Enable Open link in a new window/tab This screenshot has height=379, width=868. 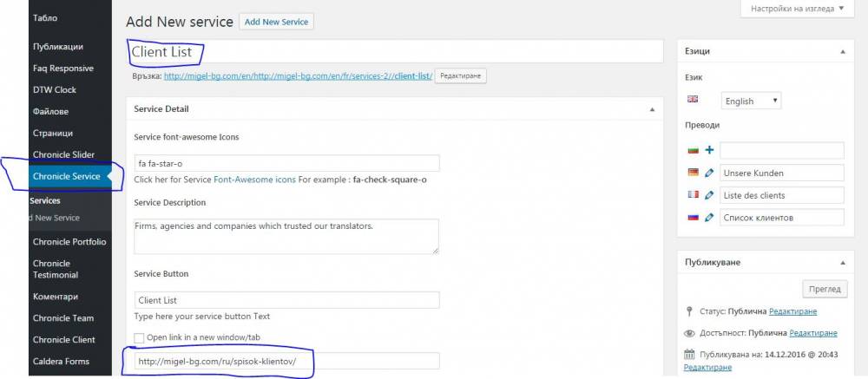[x=139, y=337]
